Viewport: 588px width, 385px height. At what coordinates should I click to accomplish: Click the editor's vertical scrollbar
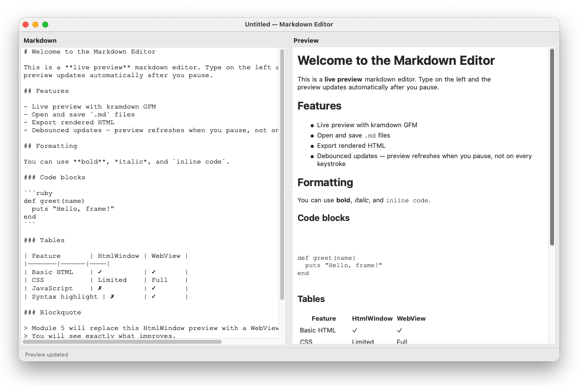click(x=281, y=147)
